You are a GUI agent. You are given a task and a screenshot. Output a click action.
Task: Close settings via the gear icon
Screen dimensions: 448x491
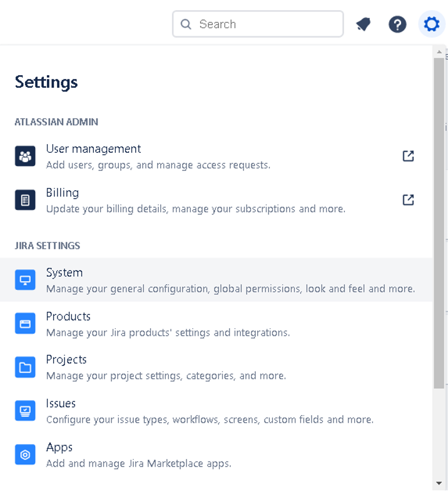[432, 24]
